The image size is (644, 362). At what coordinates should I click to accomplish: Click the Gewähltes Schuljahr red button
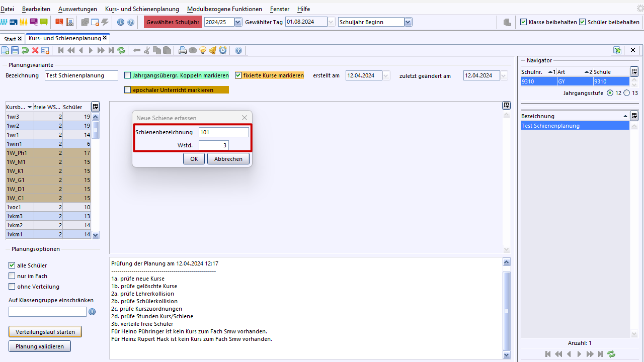pos(173,22)
